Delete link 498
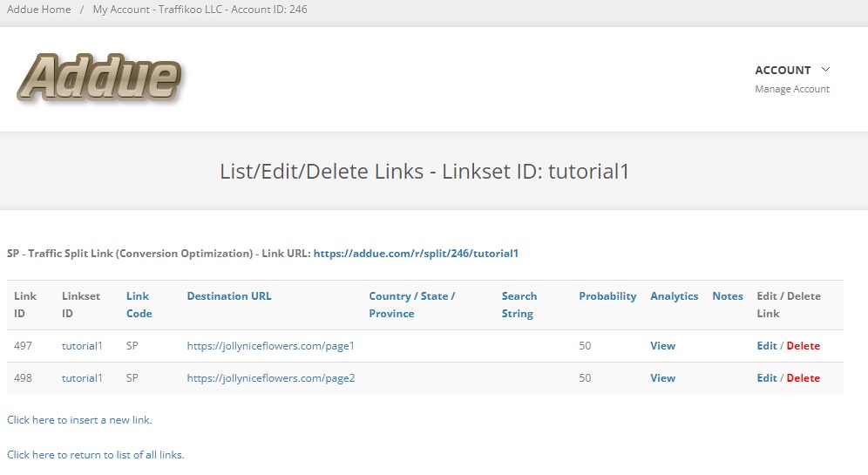The width and height of the screenshot is (868, 475). point(804,378)
